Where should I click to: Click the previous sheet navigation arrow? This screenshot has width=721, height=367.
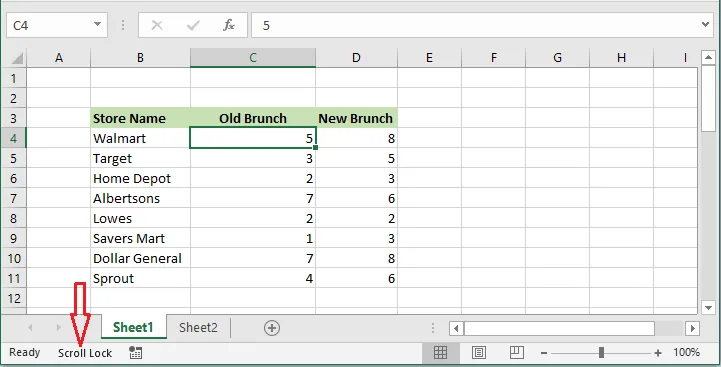click(30, 327)
